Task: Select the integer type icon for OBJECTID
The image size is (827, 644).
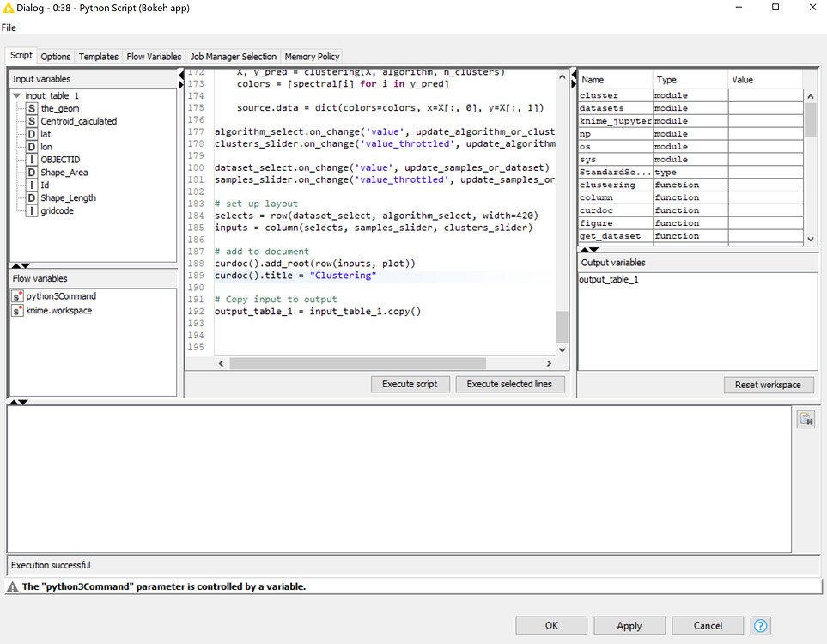Action: pos(31,159)
